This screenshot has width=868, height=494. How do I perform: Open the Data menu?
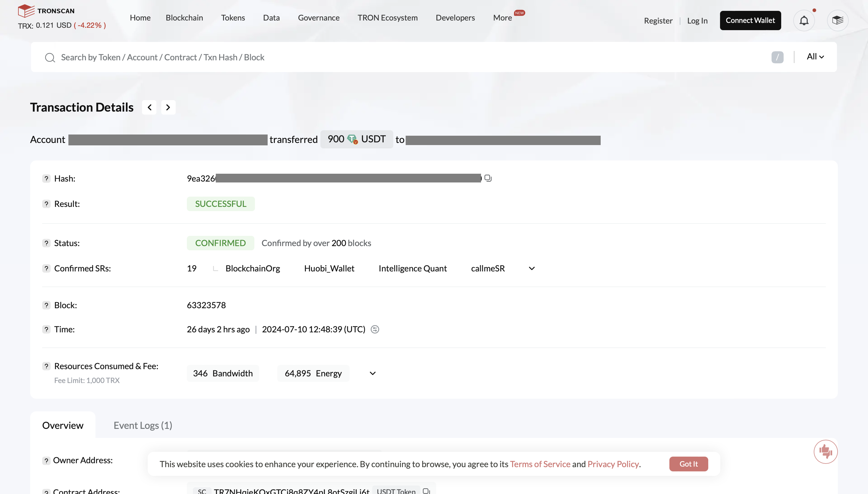pyautogui.click(x=271, y=17)
